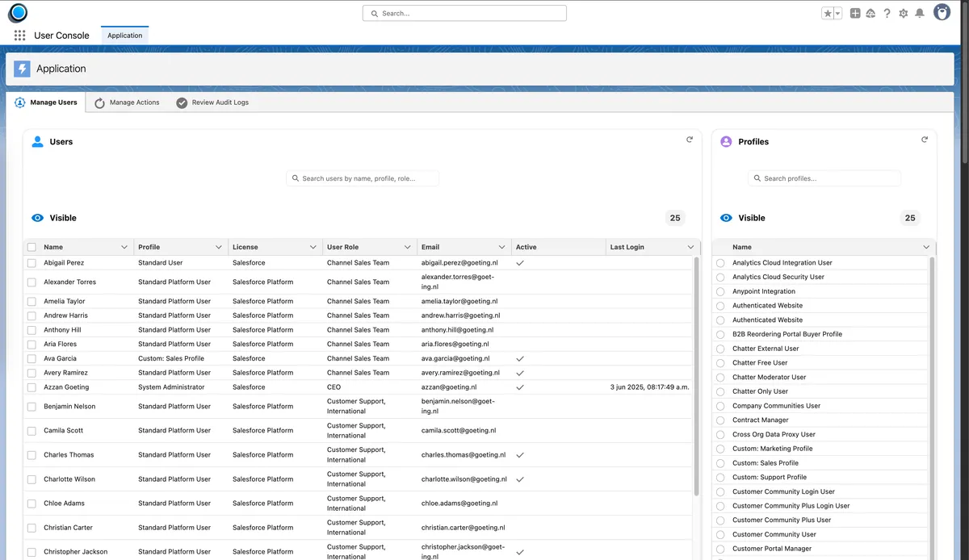This screenshot has height=560, width=969.
Task: Click Charlotte Wilson's Active checkmark
Action: click(520, 479)
